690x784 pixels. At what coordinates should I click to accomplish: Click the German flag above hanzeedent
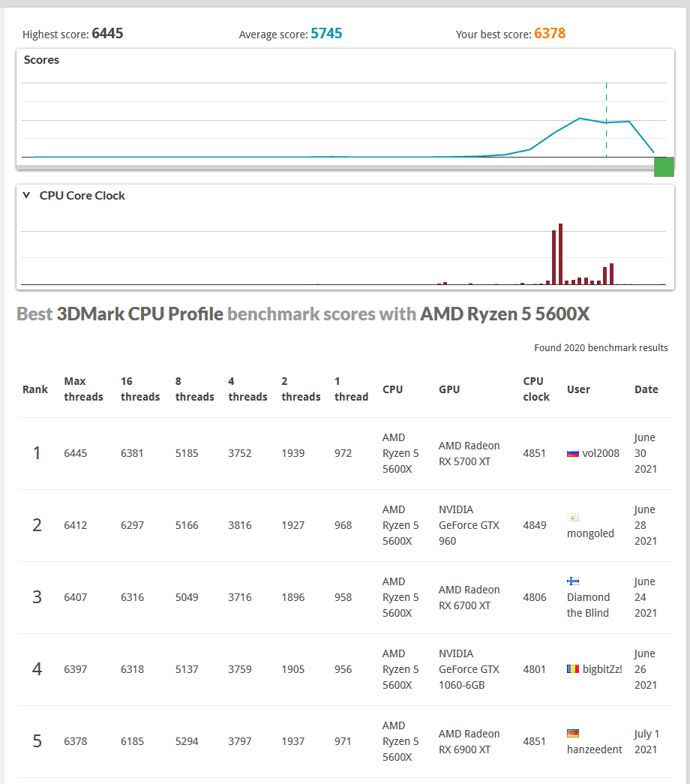tap(572, 734)
